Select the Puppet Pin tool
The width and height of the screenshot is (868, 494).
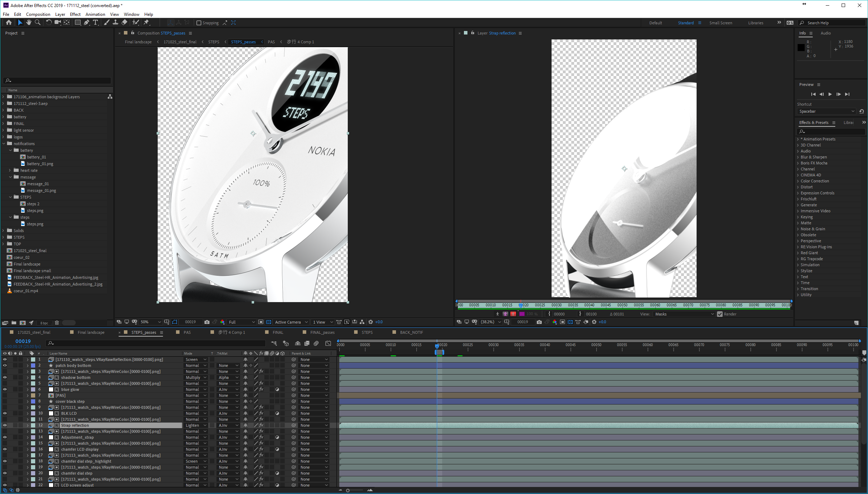146,23
